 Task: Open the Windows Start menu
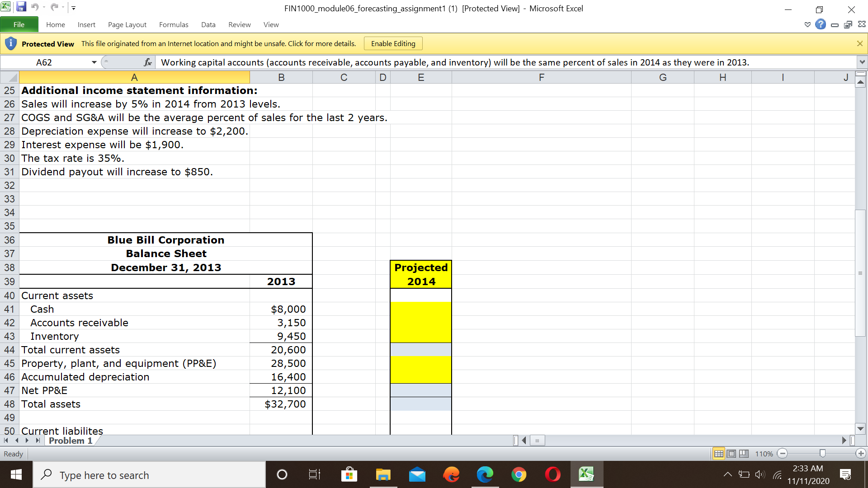tap(16, 474)
